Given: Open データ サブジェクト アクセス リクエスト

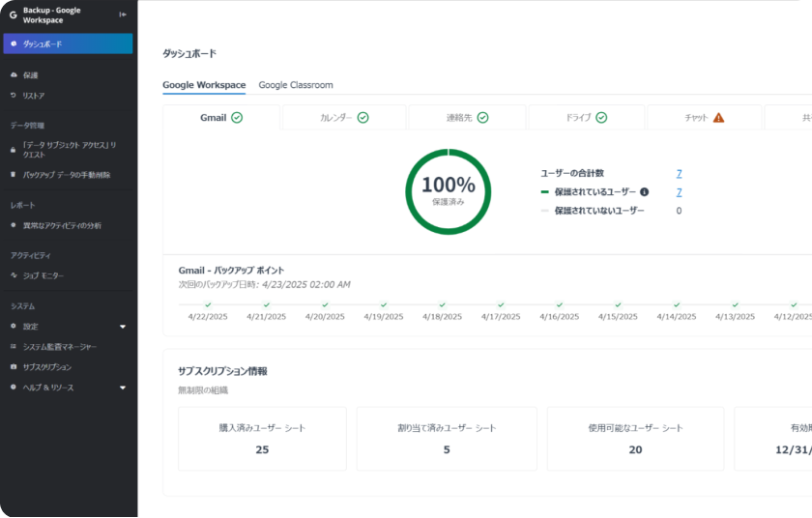Looking at the screenshot, I should pyautogui.click(x=70, y=150).
